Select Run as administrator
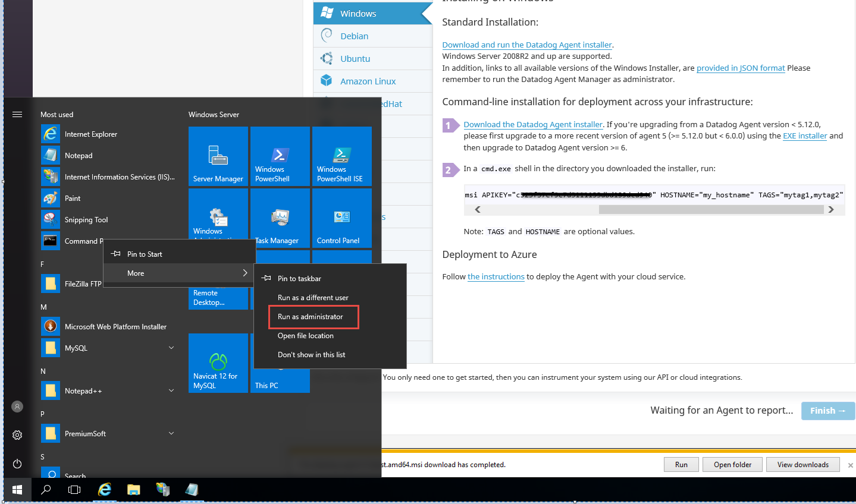This screenshot has height=504, width=856. click(330, 317)
